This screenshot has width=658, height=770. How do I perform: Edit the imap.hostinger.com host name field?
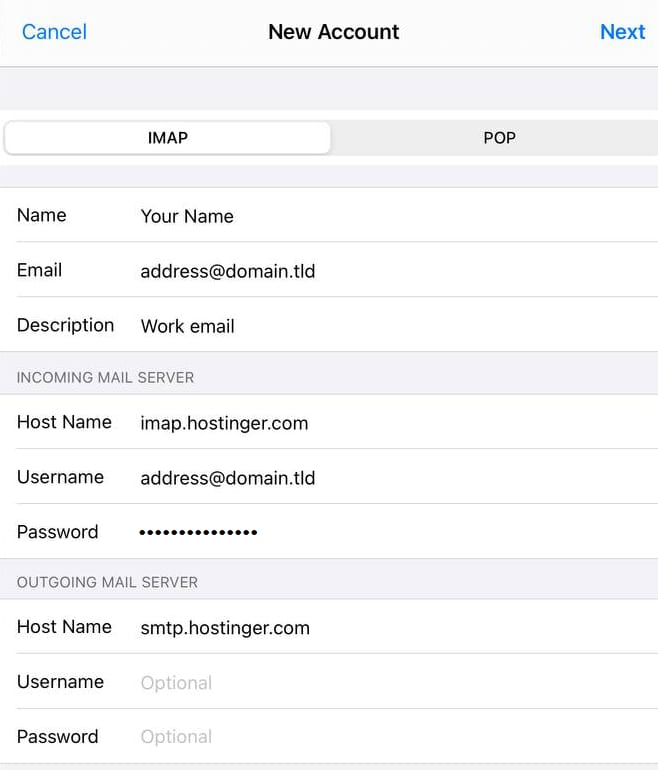pyautogui.click(x=224, y=423)
